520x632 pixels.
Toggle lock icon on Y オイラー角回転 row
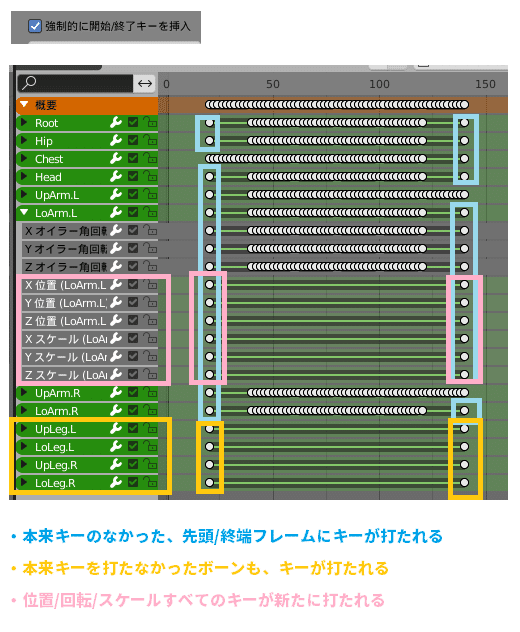[150, 248]
